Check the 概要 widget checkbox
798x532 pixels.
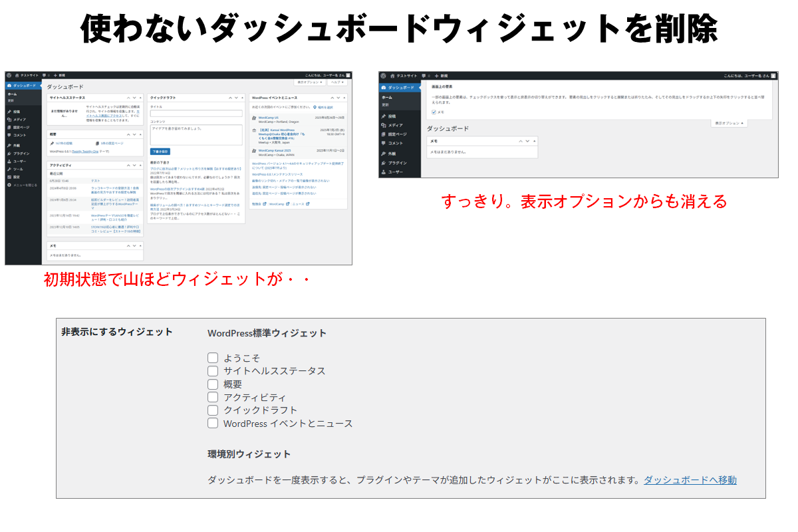tap(213, 384)
